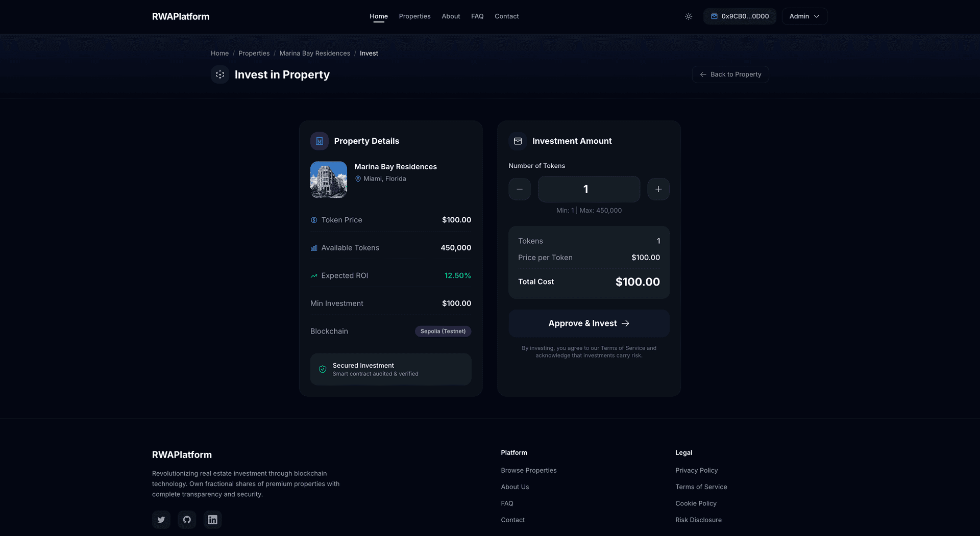Click the Twitter icon in footer
Viewport: 980px width, 536px height.
161,520
